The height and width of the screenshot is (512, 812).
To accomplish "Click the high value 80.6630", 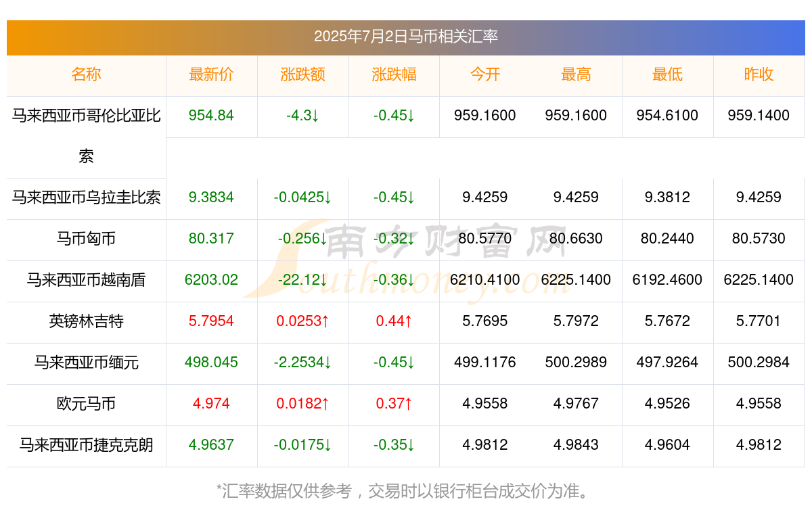I will pyautogui.click(x=576, y=239).
